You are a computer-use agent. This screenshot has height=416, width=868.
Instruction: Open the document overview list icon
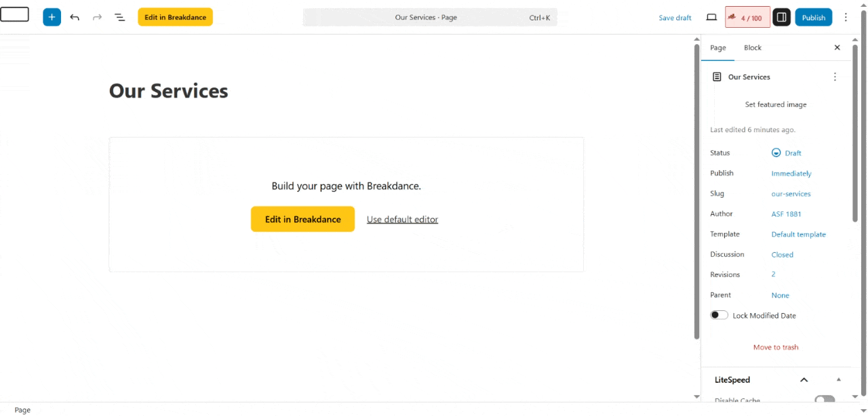[119, 17]
